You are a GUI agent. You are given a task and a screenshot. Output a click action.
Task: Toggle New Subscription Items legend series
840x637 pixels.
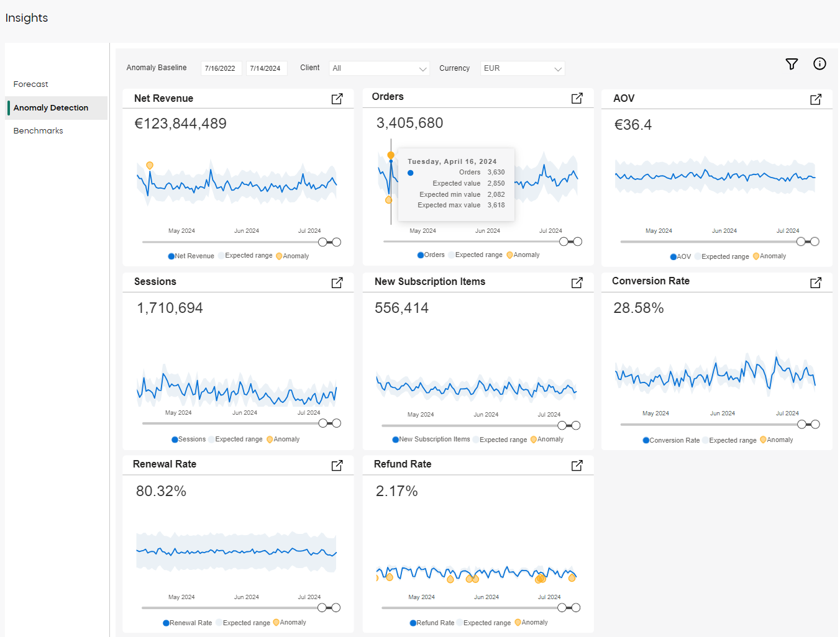click(x=431, y=439)
